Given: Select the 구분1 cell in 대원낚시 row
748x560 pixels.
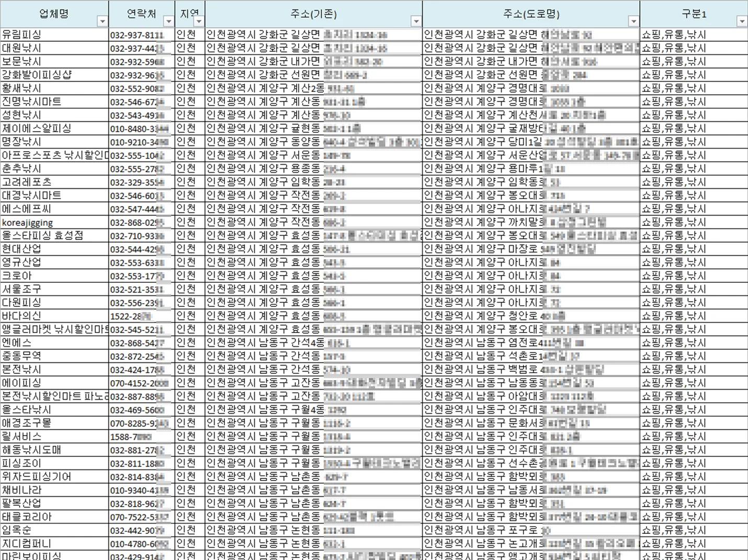Looking at the screenshot, I should coord(694,48).
